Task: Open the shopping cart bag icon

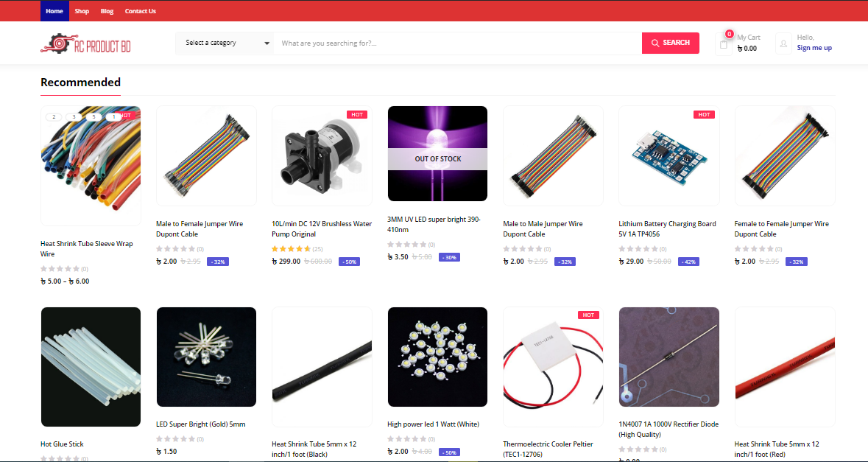Action: click(724, 44)
